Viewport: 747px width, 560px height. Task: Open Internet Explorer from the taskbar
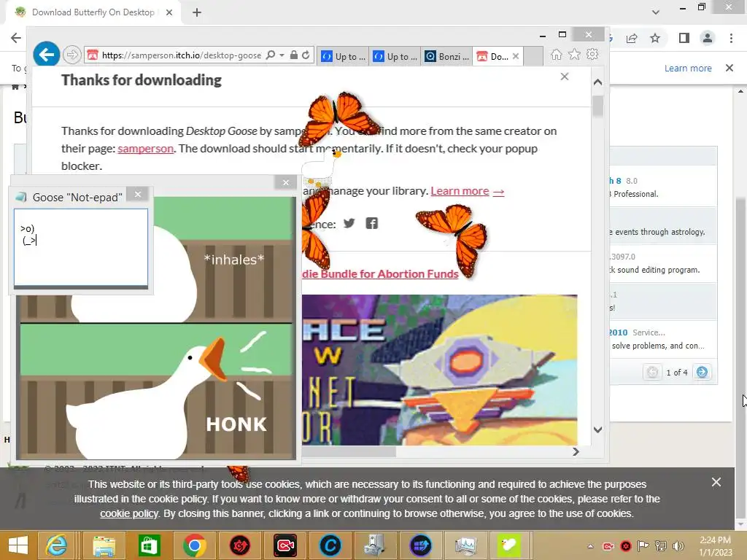coord(56,545)
